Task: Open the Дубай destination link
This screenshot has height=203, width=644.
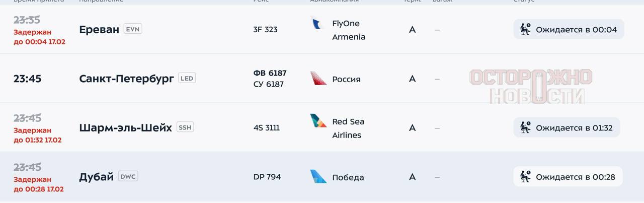Action: tap(96, 177)
